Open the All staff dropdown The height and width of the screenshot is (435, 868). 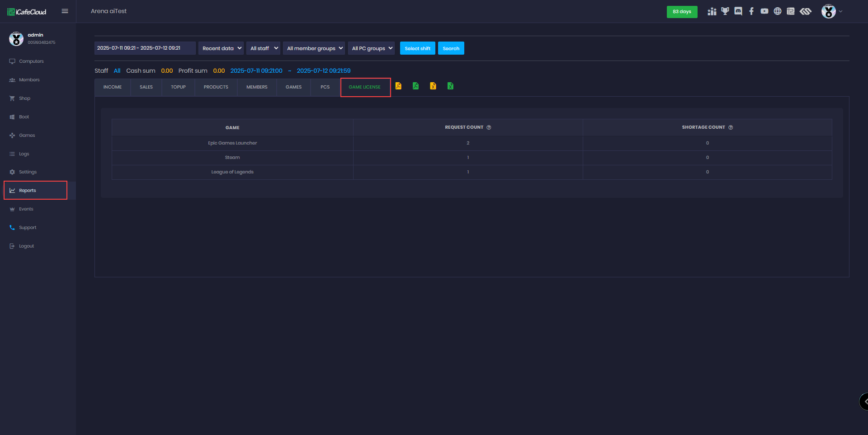tap(264, 48)
